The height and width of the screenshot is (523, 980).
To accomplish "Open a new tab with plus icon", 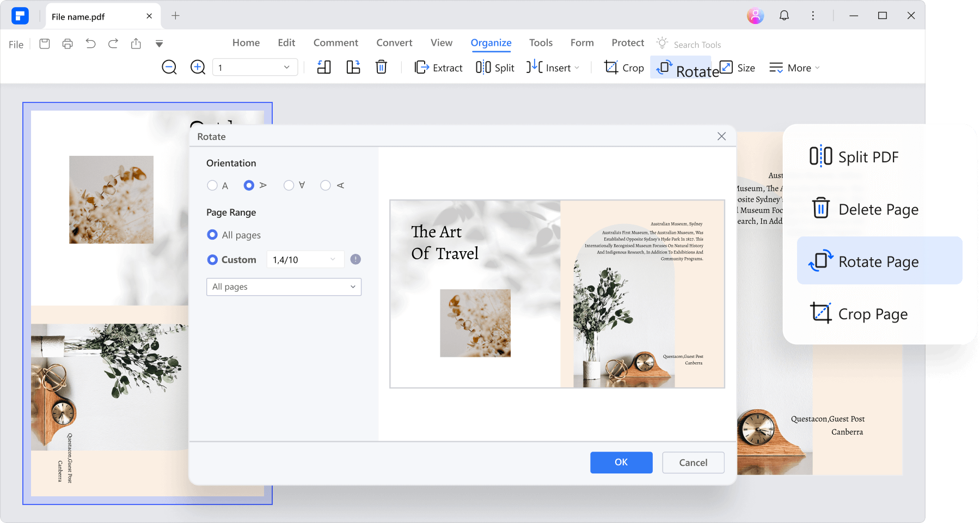I will pos(175,16).
